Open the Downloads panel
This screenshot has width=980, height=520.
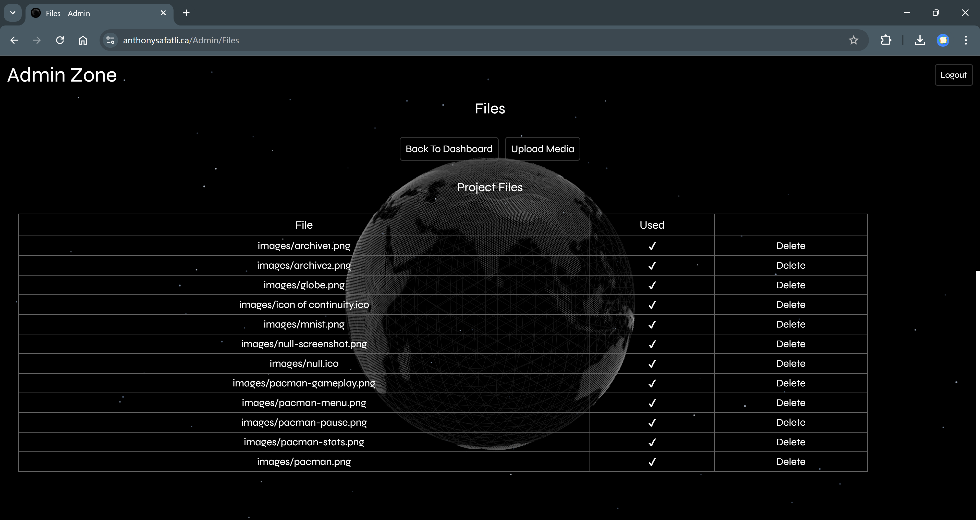pos(920,40)
